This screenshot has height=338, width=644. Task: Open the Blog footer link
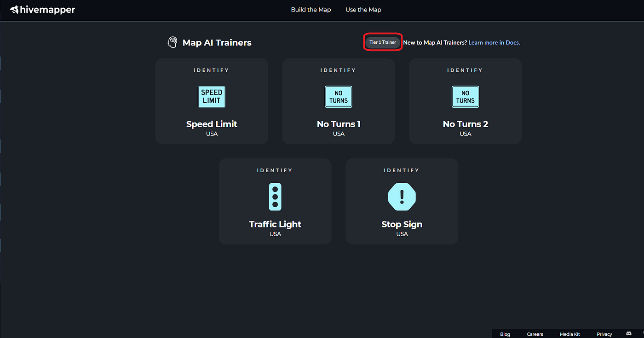click(505, 334)
